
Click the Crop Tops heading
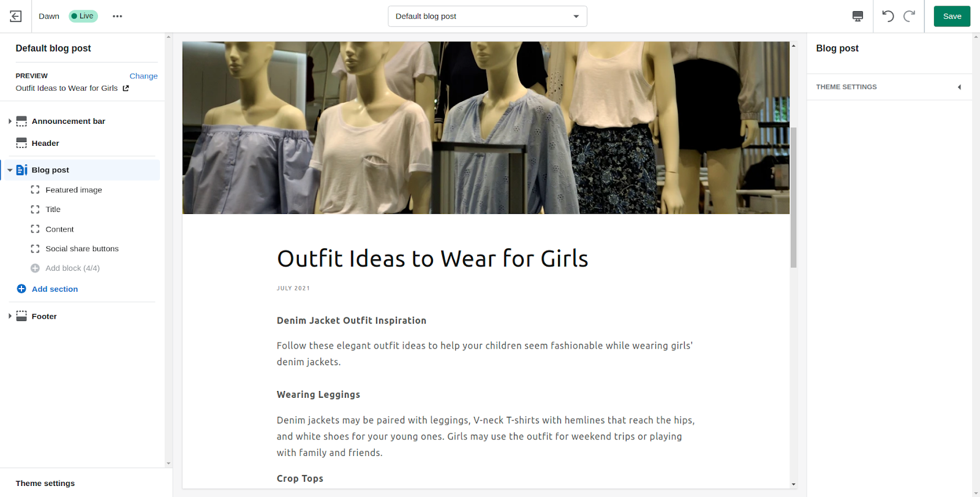(300, 479)
